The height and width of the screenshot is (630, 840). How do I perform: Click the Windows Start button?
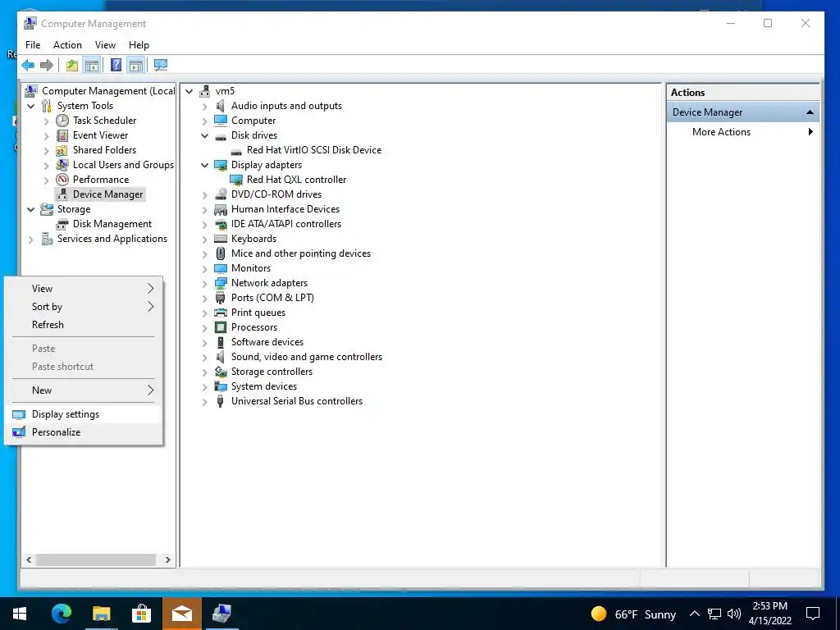20,614
